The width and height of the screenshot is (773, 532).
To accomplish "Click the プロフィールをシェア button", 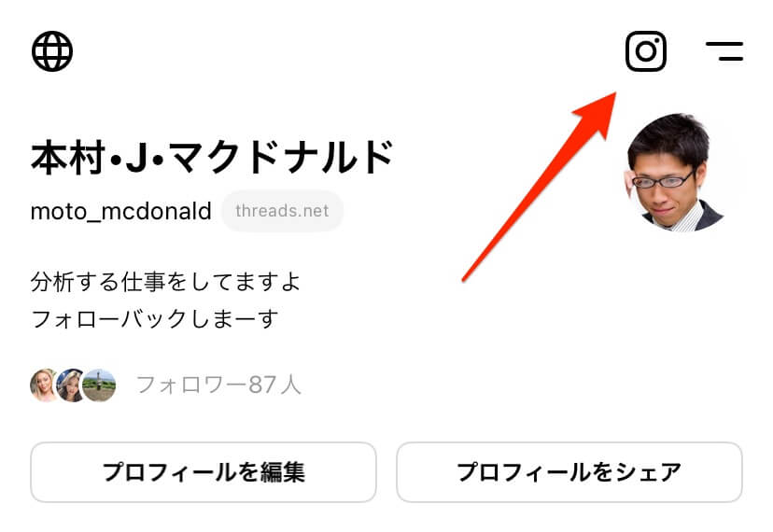I will [569, 472].
